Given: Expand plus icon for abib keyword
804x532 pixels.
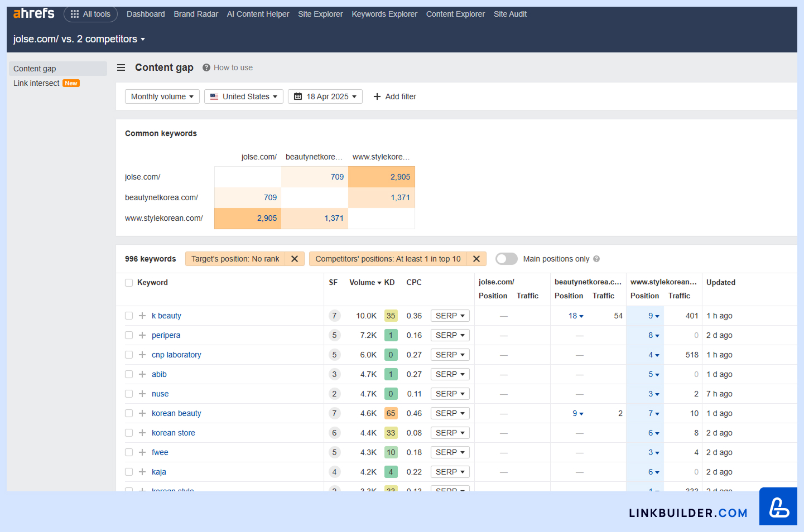Looking at the screenshot, I should pyautogui.click(x=142, y=374).
